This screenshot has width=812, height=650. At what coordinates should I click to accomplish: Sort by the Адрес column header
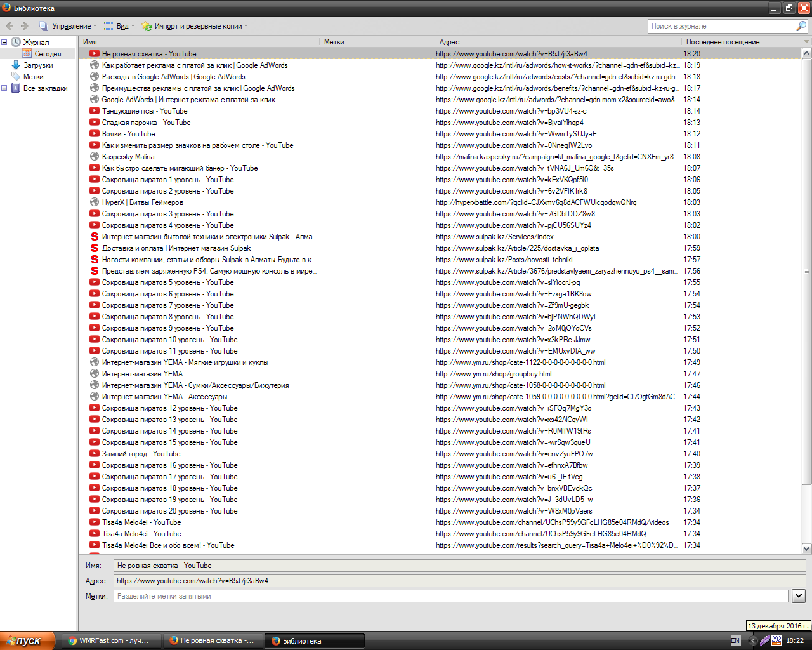coord(559,42)
